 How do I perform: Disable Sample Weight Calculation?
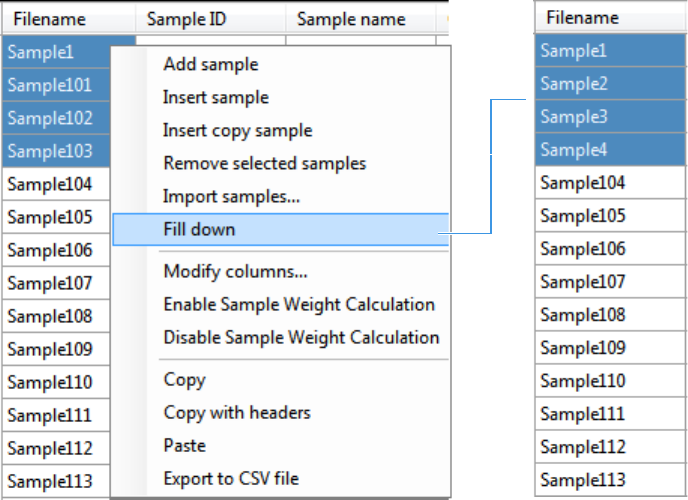coord(301,337)
